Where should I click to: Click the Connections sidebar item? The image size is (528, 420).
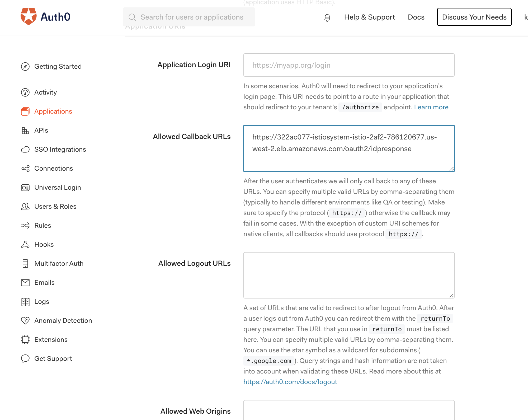click(x=53, y=168)
